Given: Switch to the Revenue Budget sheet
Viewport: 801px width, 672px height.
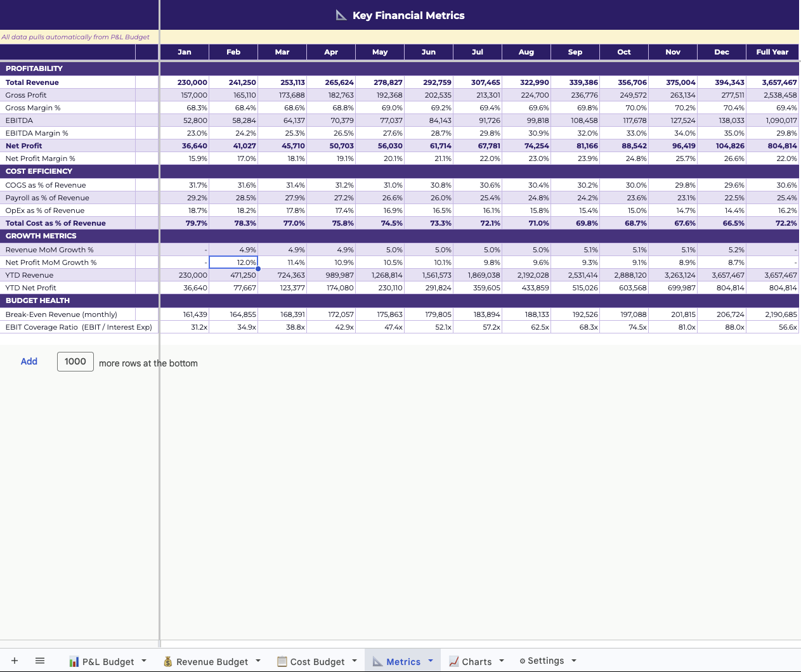Looking at the screenshot, I should pyautogui.click(x=212, y=661).
